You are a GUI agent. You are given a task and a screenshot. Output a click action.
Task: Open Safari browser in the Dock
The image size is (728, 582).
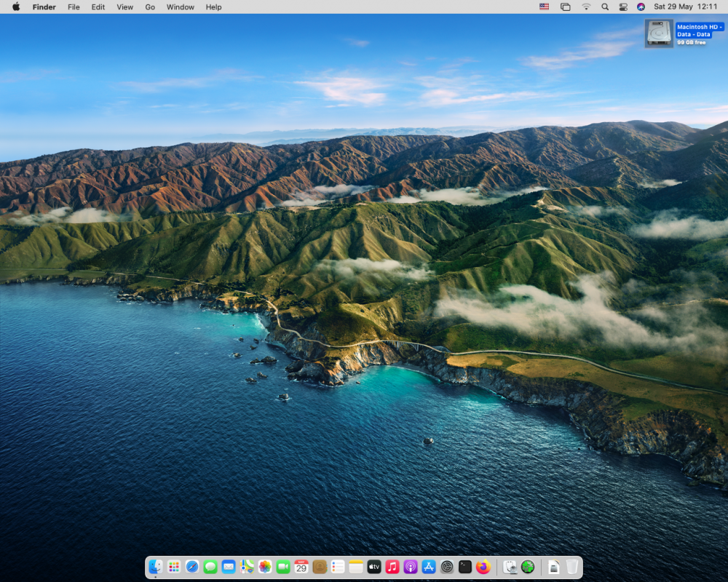[192, 567]
